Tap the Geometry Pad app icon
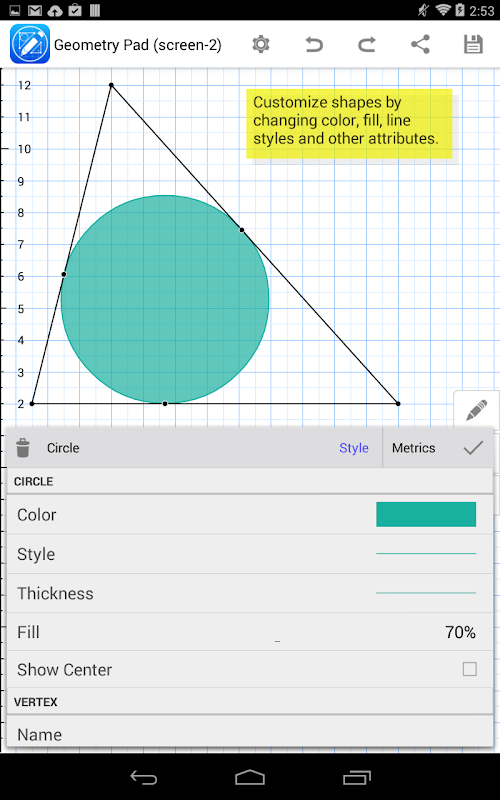 tap(30, 44)
